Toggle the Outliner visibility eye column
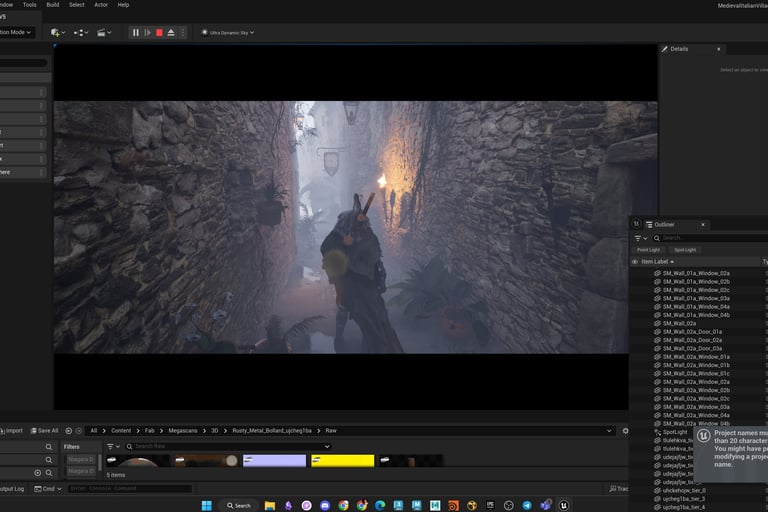768x512 pixels. [x=634, y=262]
